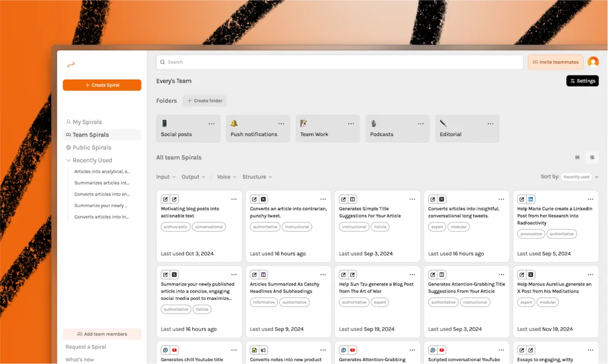
Task: Click the Invite teammates button
Action: pyautogui.click(x=555, y=62)
